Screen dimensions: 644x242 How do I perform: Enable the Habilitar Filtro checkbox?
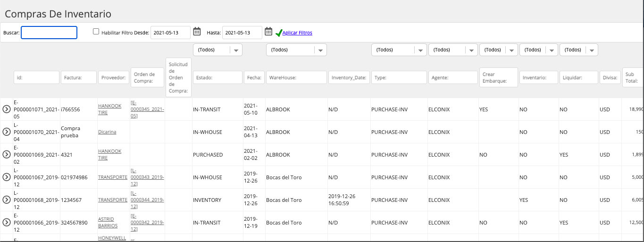pyautogui.click(x=96, y=32)
